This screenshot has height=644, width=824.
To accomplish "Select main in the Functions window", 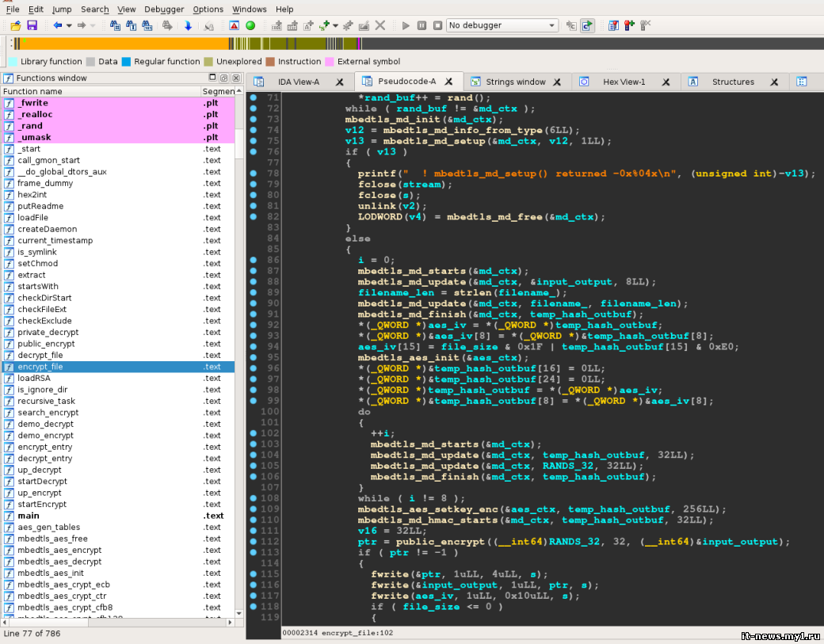I will pos(29,516).
